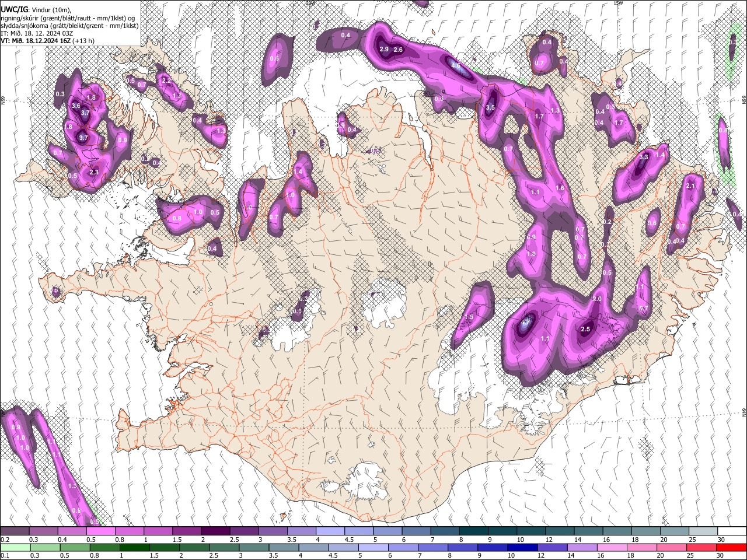747x560 pixels.
Task: Click the rain-scale swatch labelled 2.5
Action: click(225, 547)
